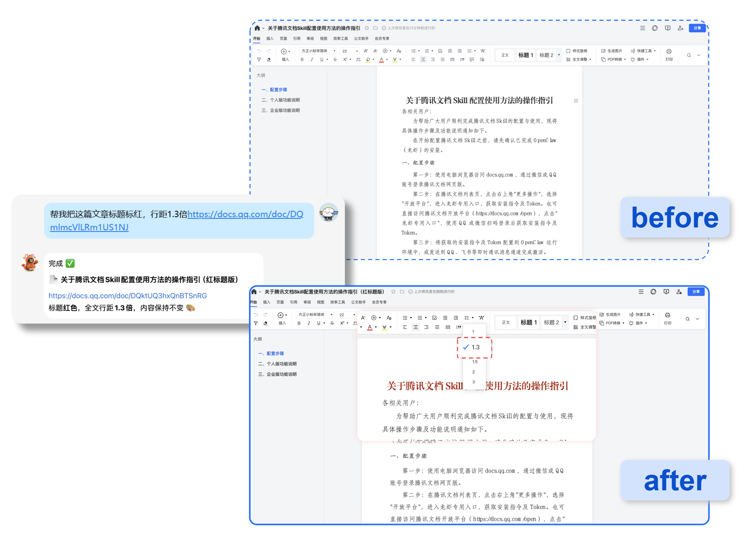This screenshot has width=747, height=560.
Task: Click Print icon in top 'before' window
Action: point(669,51)
